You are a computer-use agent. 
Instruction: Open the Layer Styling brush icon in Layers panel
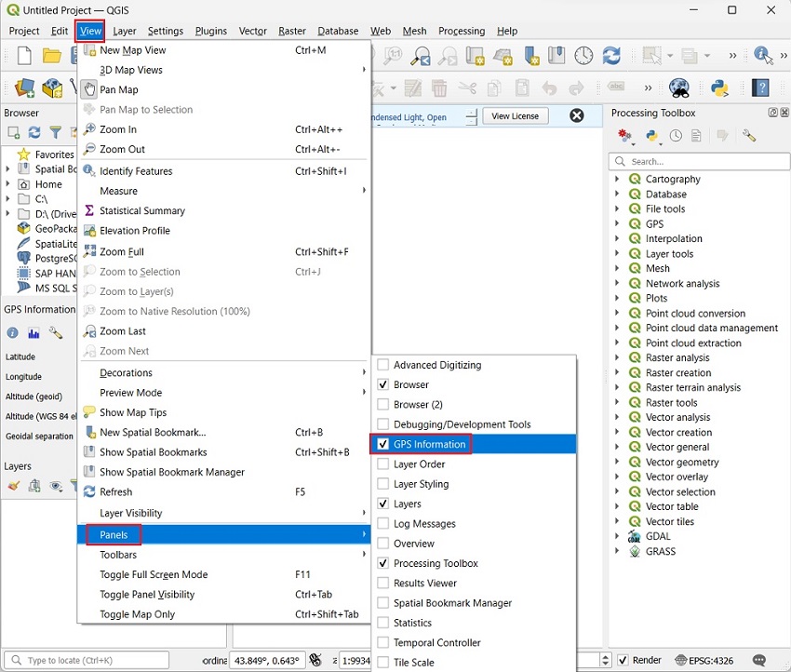click(13, 486)
